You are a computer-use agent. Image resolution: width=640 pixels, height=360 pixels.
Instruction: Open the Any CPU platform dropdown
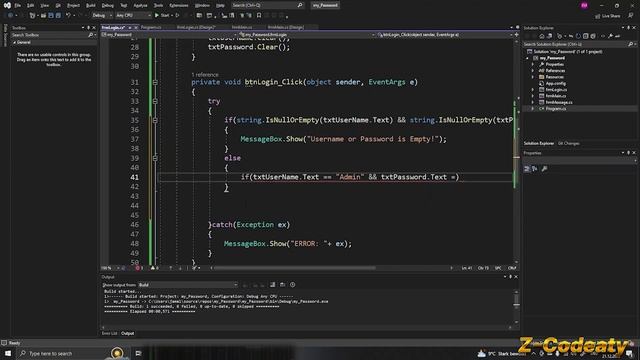(x=133, y=16)
